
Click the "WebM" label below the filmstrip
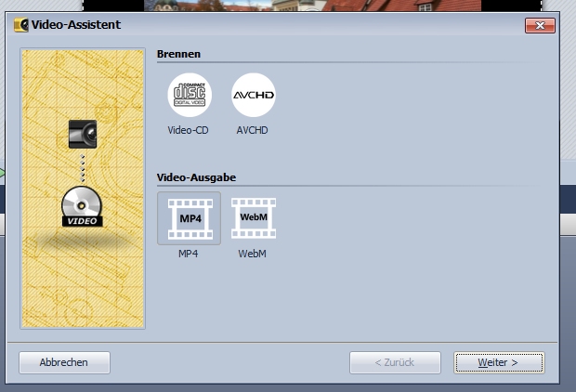click(x=253, y=253)
